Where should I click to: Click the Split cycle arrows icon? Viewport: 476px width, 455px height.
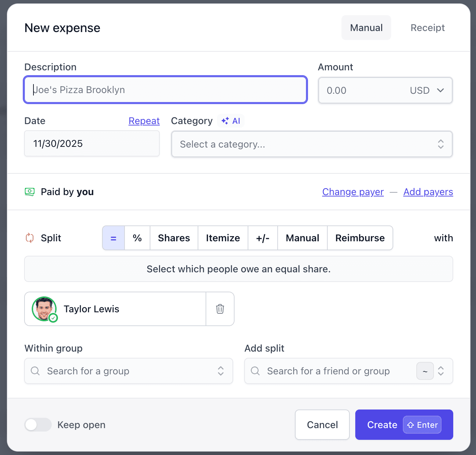pyautogui.click(x=30, y=238)
